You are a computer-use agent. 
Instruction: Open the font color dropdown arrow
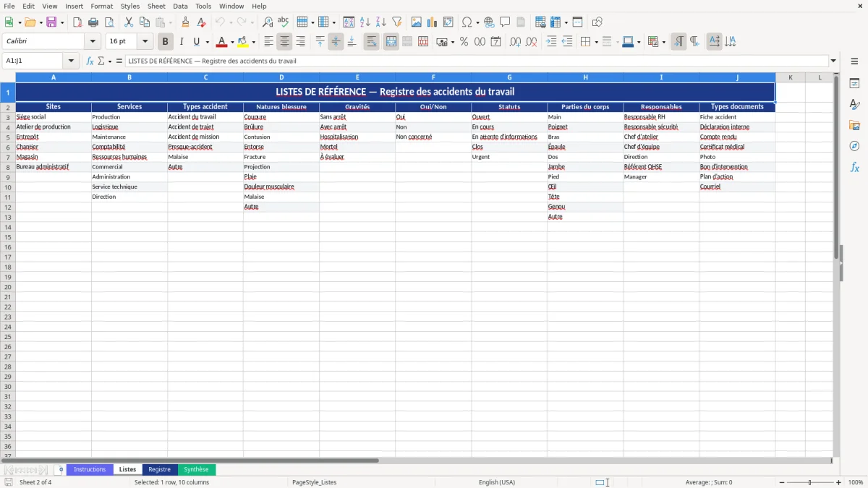click(232, 42)
